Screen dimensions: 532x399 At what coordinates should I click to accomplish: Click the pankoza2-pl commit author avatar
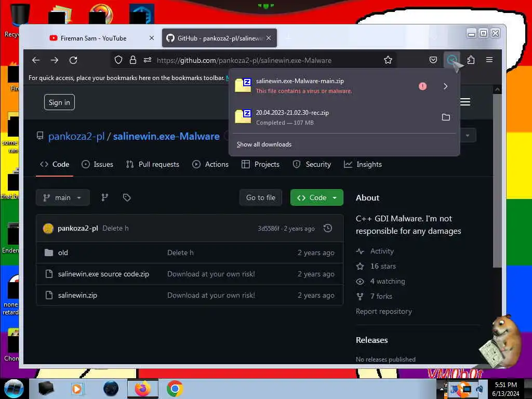pos(48,229)
